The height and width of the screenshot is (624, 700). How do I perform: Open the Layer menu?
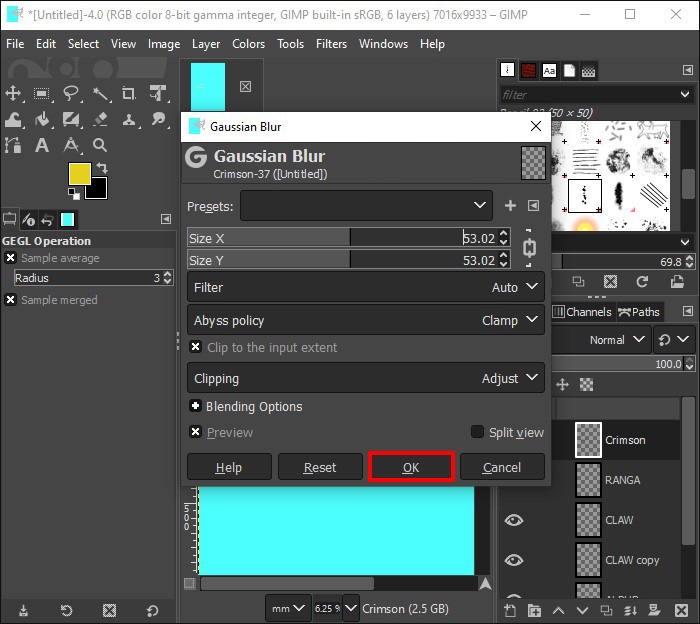(x=206, y=44)
